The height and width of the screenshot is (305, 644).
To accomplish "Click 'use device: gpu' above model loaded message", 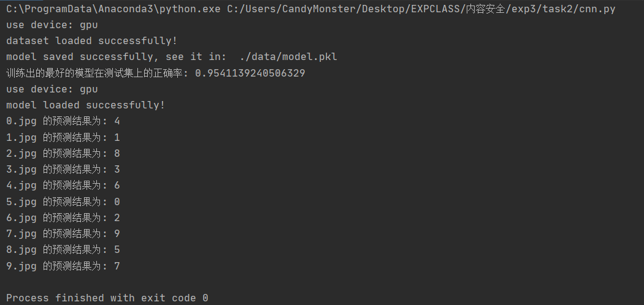I will click(52, 89).
